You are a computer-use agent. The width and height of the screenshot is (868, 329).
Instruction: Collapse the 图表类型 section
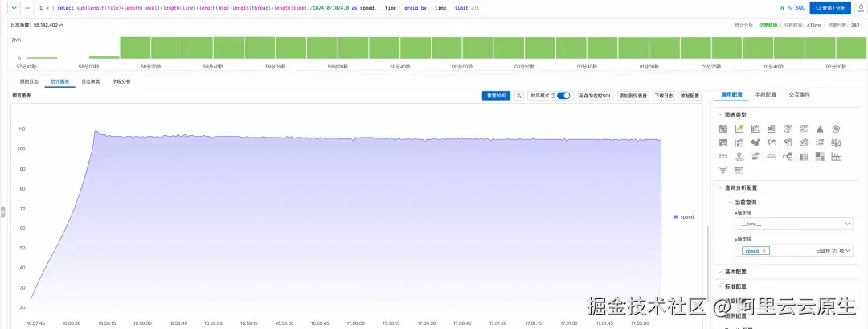[x=719, y=115]
